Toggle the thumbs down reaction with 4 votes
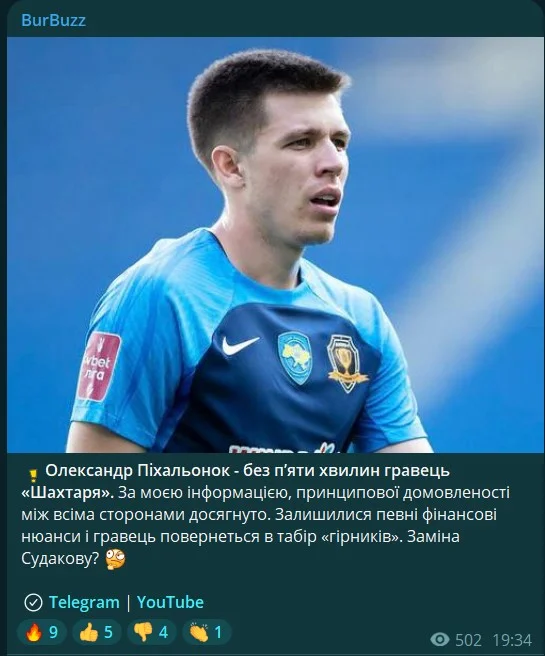The width and height of the screenshot is (545, 656). coord(151,632)
